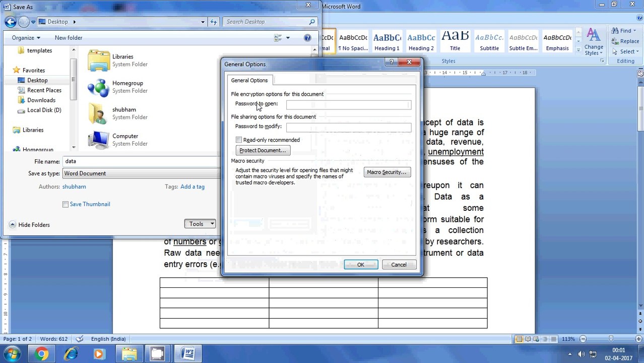Select the Computer icon in file list
644x363 pixels.
pos(98,140)
